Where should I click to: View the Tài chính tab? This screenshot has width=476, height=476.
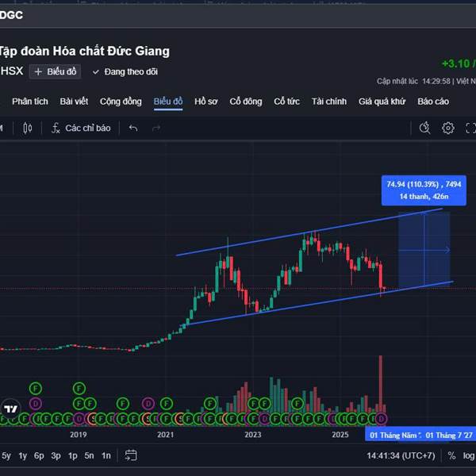[329, 102]
